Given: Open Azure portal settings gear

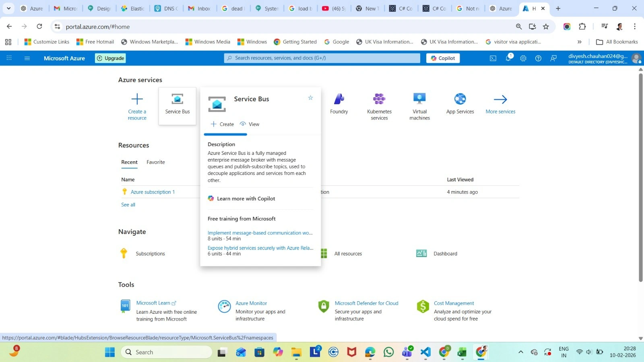Looking at the screenshot, I should (523, 58).
